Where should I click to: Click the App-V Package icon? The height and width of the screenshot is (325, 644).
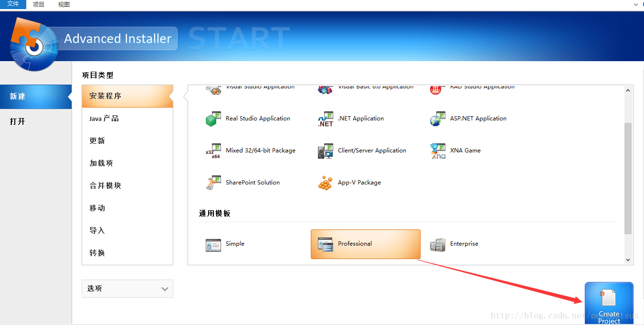(326, 183)
